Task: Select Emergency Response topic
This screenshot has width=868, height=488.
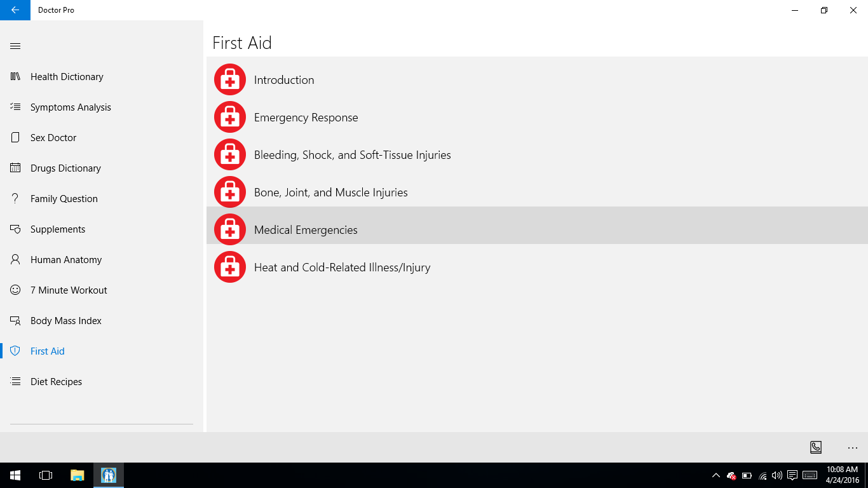Action: pos(306,118)
